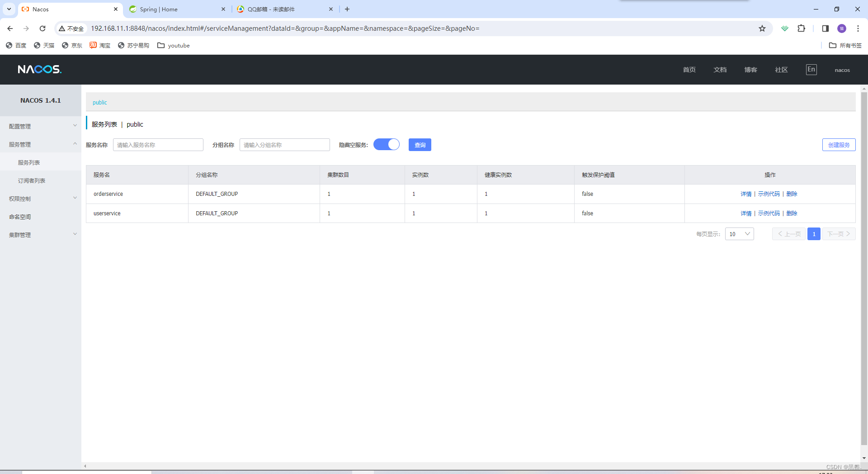This screenshot has width=868, height=474.
Task: Reload the page with refresh icon
Action: 42,28
